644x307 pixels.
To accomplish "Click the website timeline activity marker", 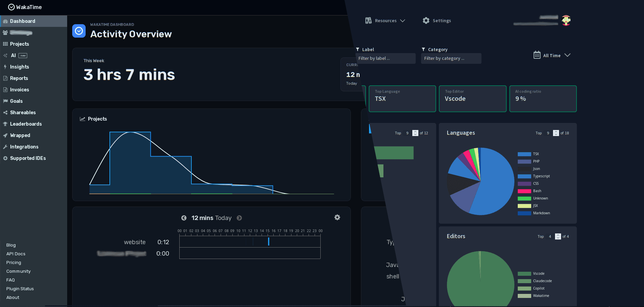I will point(269,242).
